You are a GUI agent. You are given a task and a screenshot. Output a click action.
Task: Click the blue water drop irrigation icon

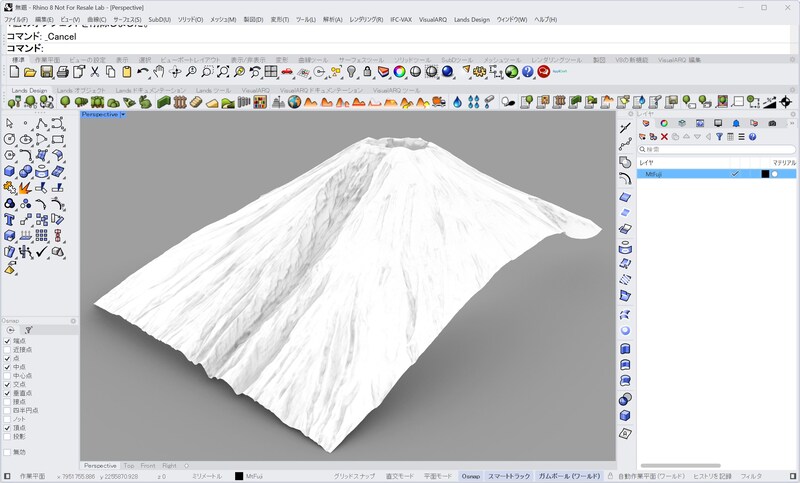pyautogui.click(x=458, y=102)
